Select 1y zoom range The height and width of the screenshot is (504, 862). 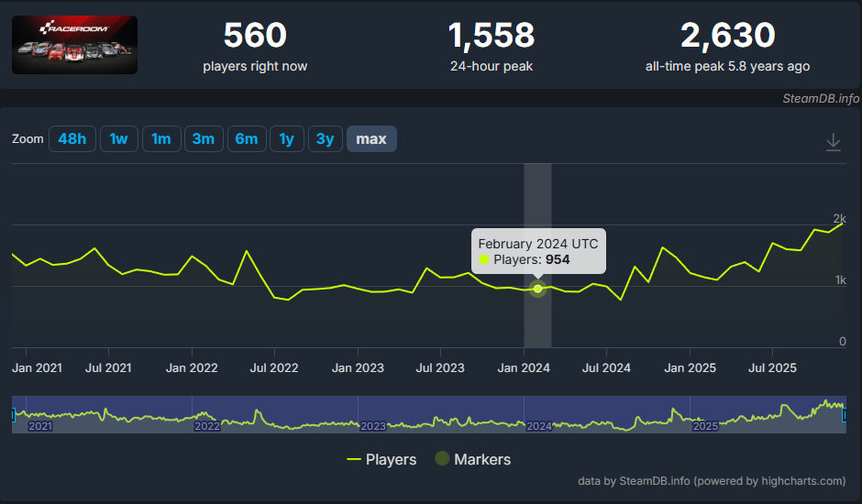(x=286, y=139)
